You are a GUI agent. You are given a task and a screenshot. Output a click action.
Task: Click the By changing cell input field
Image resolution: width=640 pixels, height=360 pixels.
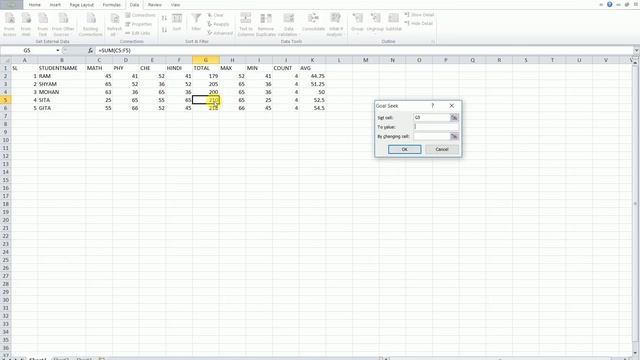[431, 136]
